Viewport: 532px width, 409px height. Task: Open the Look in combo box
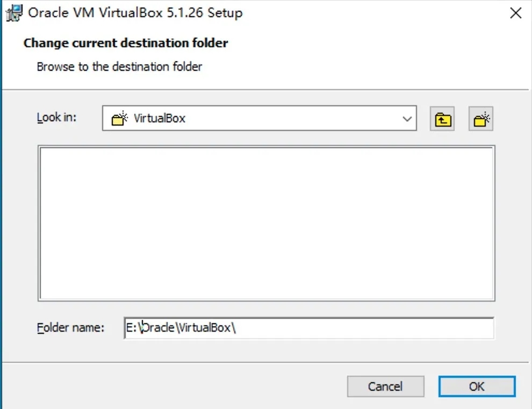pyautogui.click(x=259, y=119)
